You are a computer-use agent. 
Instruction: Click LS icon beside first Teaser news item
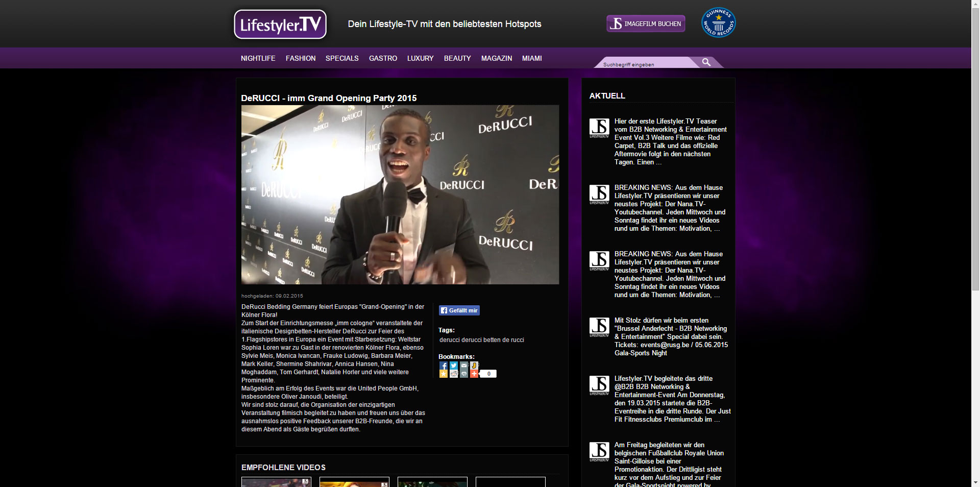[599, 128]
